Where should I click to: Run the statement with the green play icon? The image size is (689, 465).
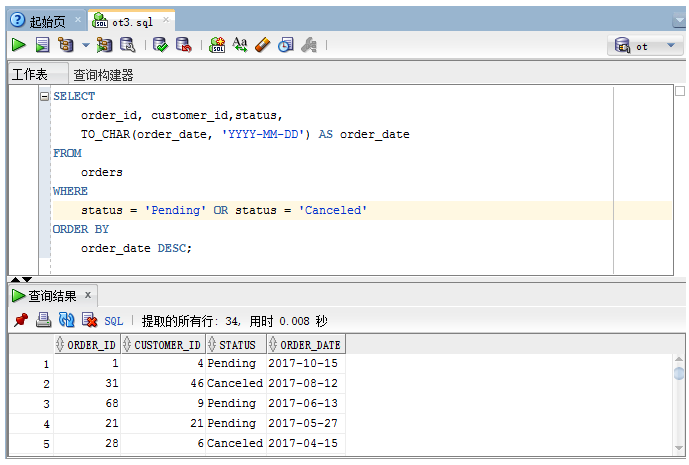(x=19, y=45)
